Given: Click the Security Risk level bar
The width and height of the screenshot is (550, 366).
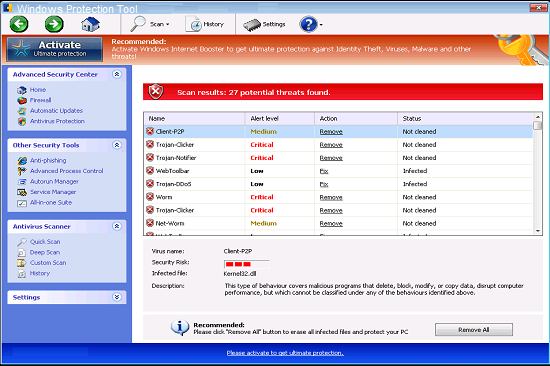Looking at the screenshot, I should tap(247, 264).
